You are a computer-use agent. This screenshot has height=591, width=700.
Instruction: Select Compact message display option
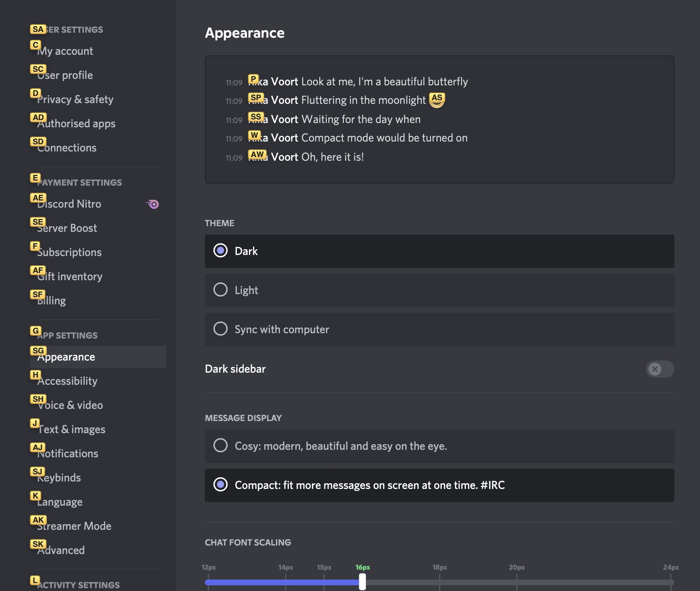click(x=221, y=485)
